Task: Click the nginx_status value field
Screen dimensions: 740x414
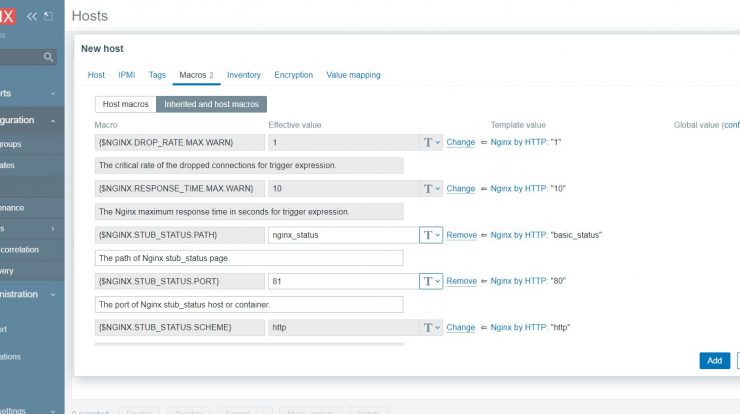Action: [x=344, y=235]
